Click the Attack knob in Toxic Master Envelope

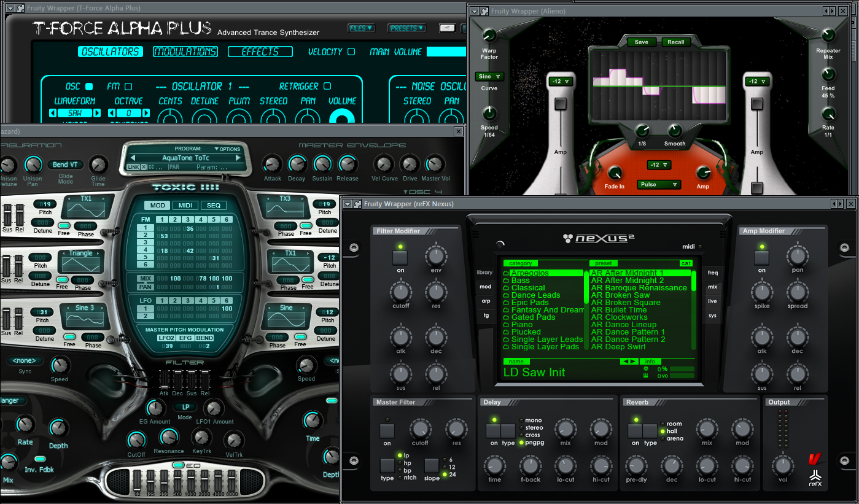point(272,164)
